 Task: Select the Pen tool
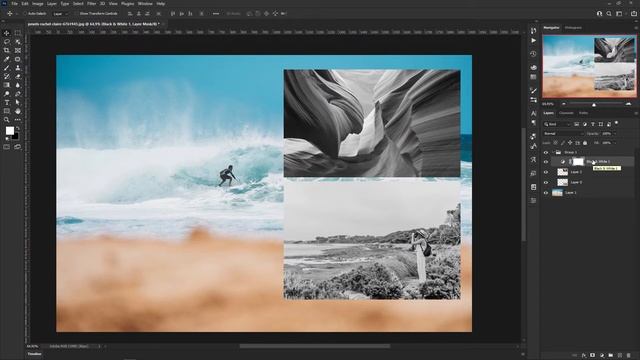(18, 94)
